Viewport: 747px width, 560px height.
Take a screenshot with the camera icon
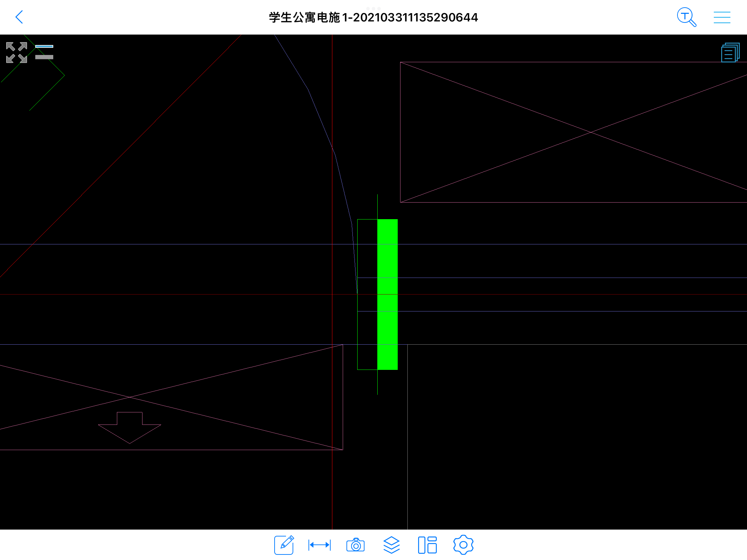pos(356,545)
